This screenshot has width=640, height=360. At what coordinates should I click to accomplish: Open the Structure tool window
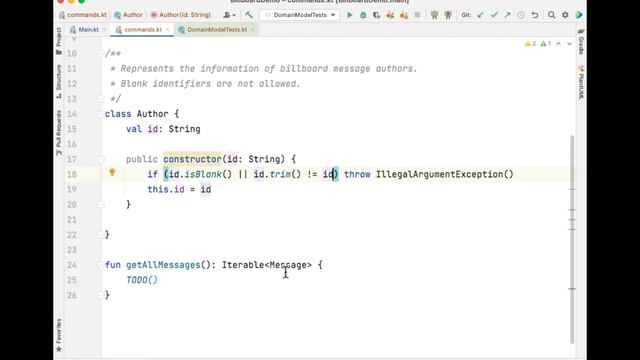59,81
